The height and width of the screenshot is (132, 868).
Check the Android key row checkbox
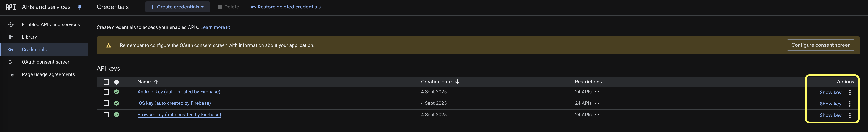[x=106, y=92]
